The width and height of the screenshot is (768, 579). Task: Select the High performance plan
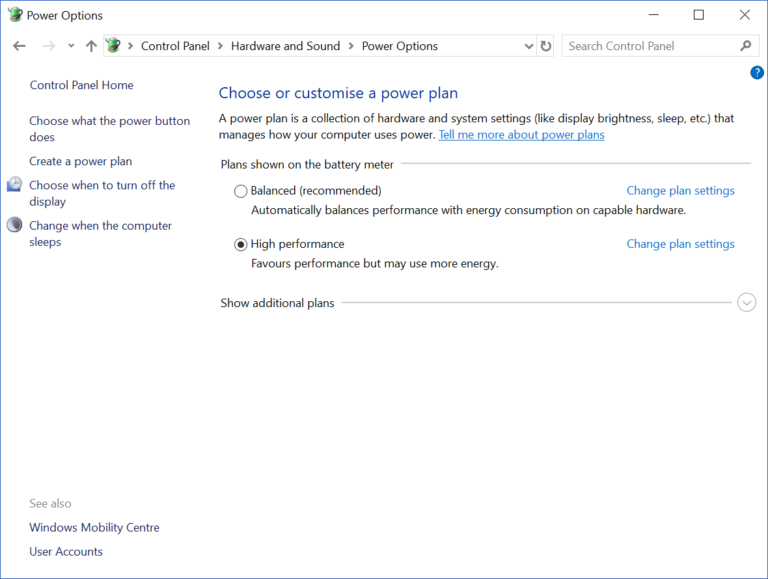pos(241,244)
